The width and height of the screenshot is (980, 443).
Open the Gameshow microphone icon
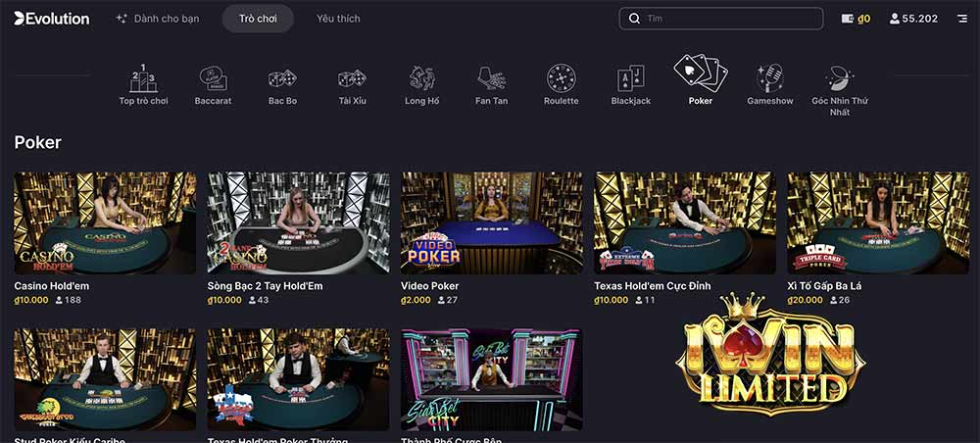770,78
